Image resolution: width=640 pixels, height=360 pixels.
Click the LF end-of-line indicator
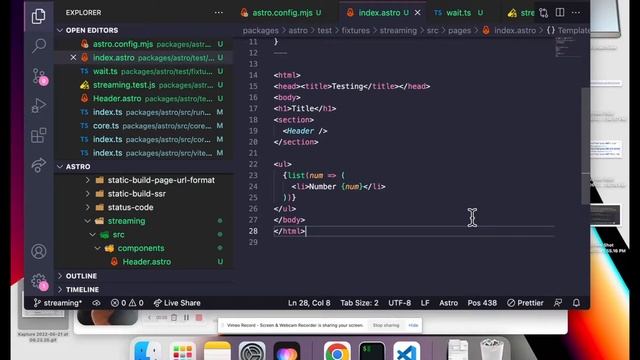pyautogui.click(x=425, y=303)
